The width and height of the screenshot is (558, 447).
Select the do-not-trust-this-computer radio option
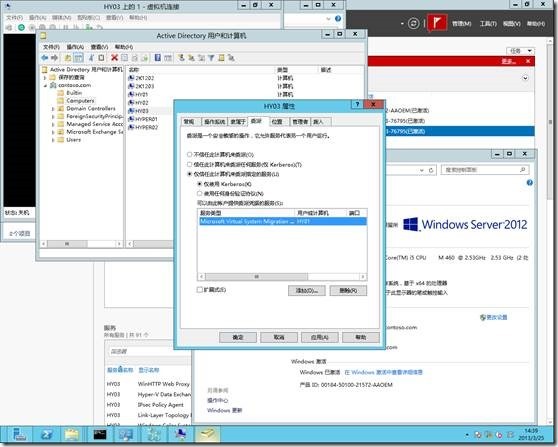189,154
